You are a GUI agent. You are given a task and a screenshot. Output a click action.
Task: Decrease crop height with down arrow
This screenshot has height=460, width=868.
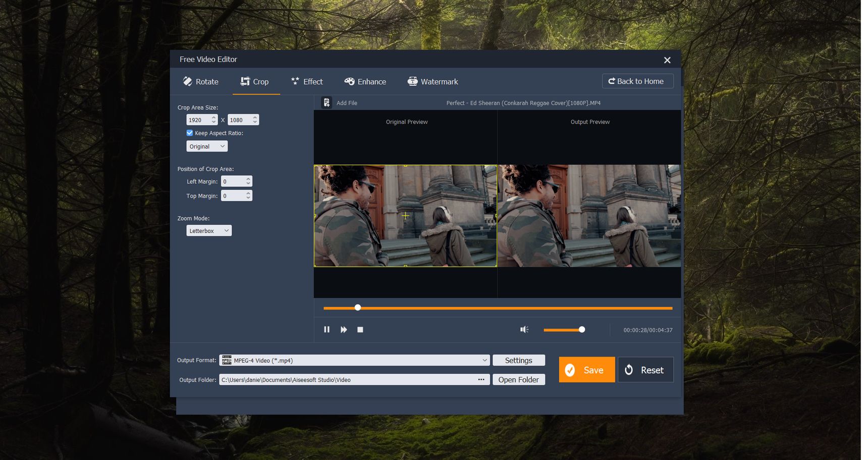point(255,122)
